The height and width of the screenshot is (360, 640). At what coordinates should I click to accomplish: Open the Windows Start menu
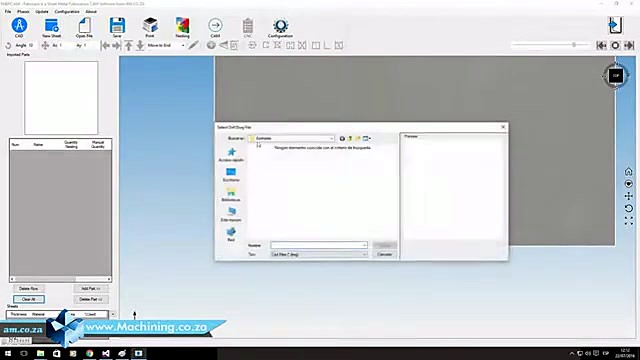point(8,353)
